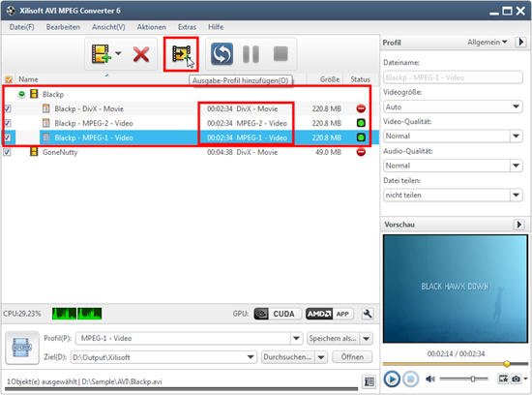Screen dimensions: 532x395
Task: Click the pause toolbar button
Action: pos(251,54)
